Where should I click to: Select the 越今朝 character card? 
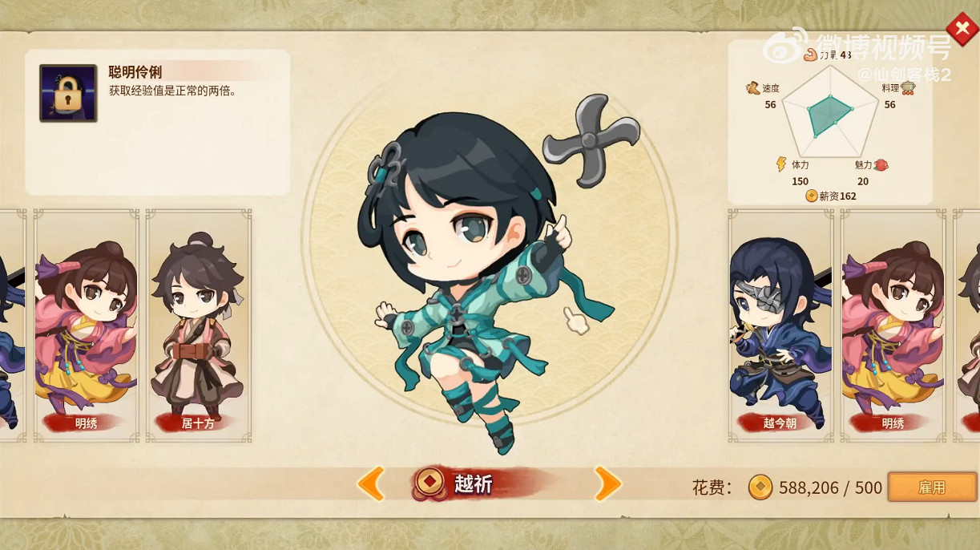point(780,326)
